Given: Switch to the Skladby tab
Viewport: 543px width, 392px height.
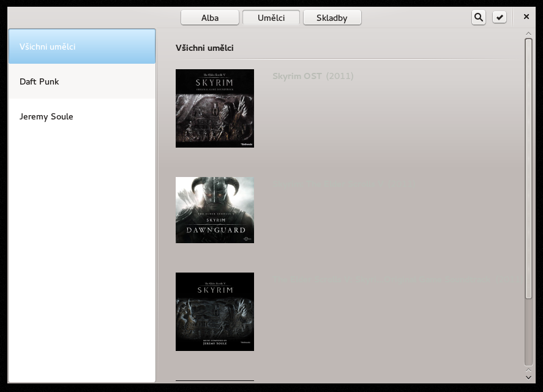Looking at the screenshot, I should tap(332, 18).
